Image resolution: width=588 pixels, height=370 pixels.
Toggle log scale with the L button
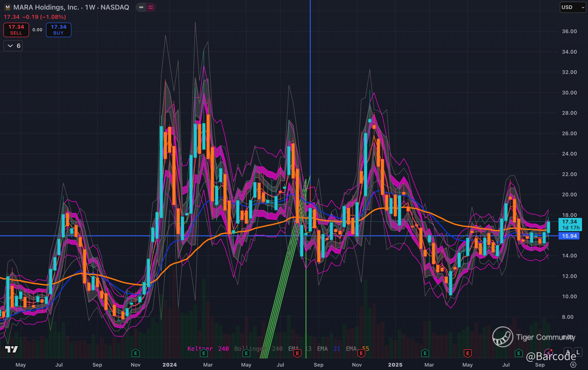[578, 352]
